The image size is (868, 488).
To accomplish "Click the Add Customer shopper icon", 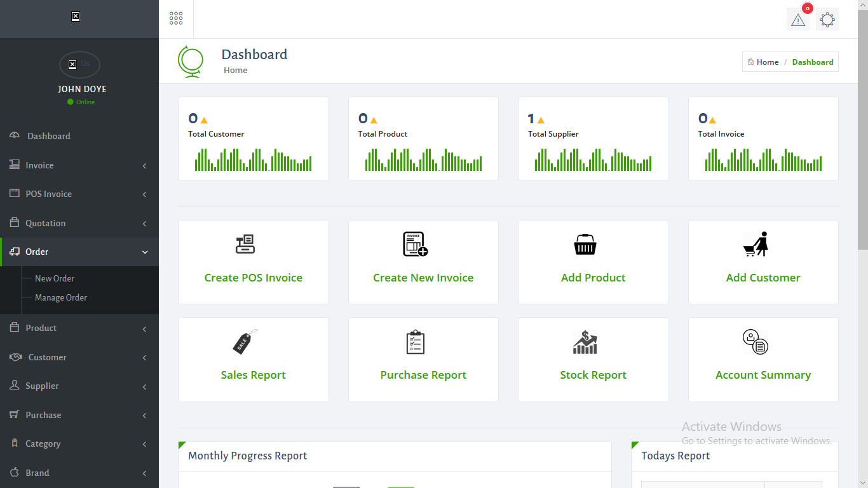I will [756, 244].
